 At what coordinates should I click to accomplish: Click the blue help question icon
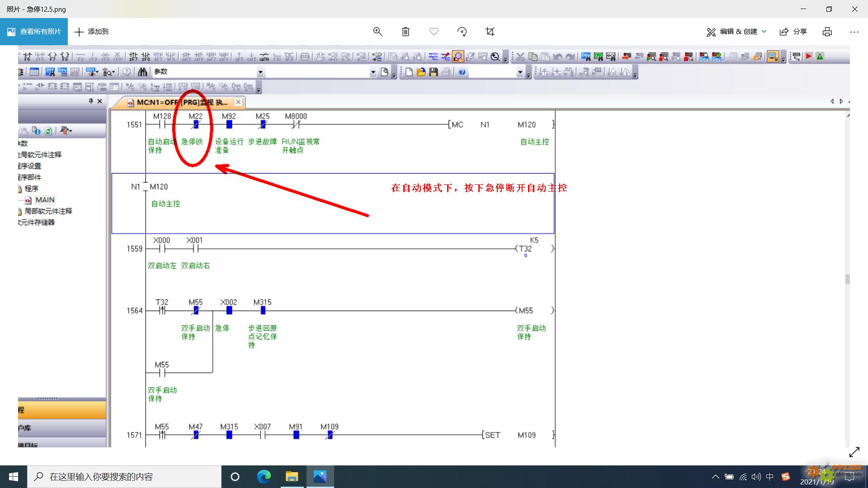point(462,72)
